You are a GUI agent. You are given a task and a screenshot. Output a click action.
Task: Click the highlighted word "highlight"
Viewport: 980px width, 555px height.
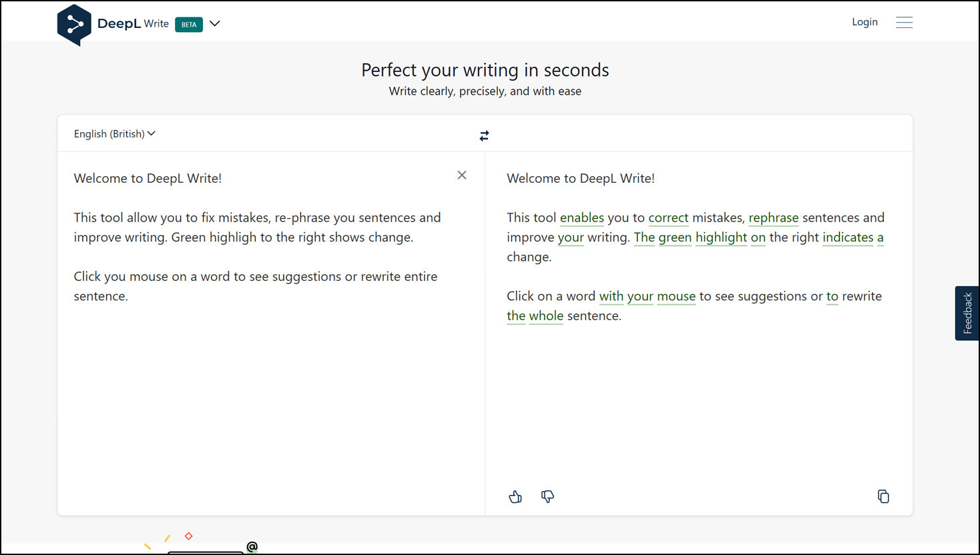click(x=721, y=237)
